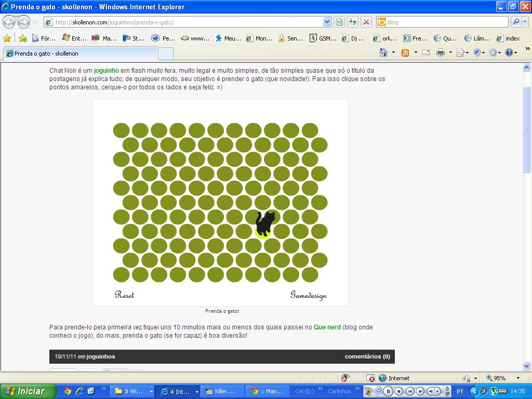
Task: Open the Safety shield menu
Action: coord(478,52)
